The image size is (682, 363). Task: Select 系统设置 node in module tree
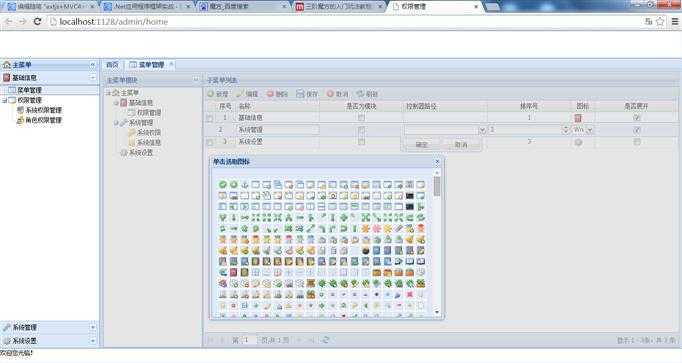tap(141, 153)
